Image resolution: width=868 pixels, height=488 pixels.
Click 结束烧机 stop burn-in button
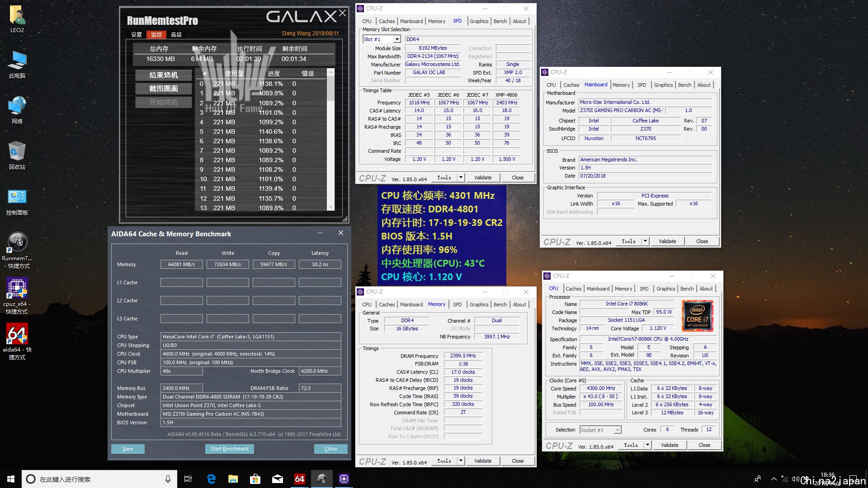(164, 75)
